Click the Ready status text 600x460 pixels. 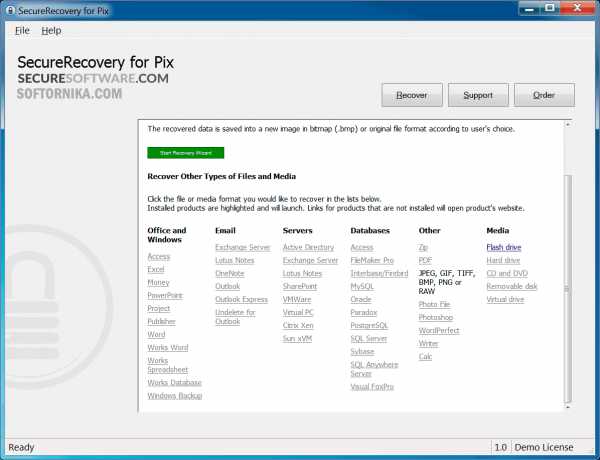point(21,447)
